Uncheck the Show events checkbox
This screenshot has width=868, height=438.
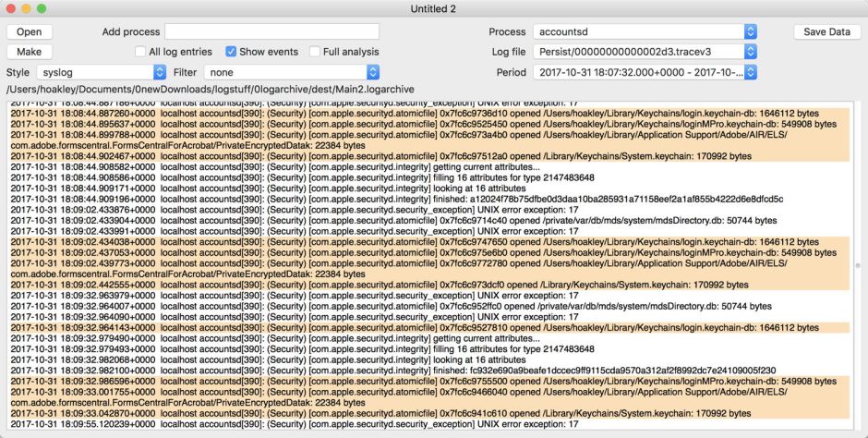(x=231, y=52)
